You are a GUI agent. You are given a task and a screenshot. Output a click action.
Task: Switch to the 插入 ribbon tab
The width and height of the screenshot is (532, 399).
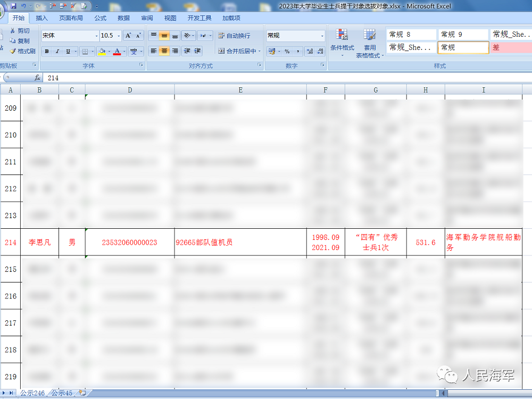pyautogui.click(x=41, y=18)
